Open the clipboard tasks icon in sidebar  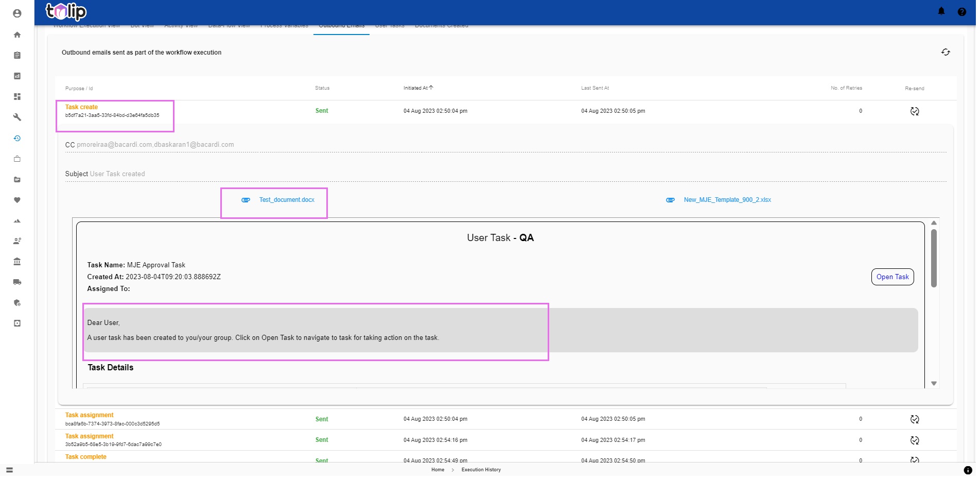pyautogui.click(x=17, y=55)
